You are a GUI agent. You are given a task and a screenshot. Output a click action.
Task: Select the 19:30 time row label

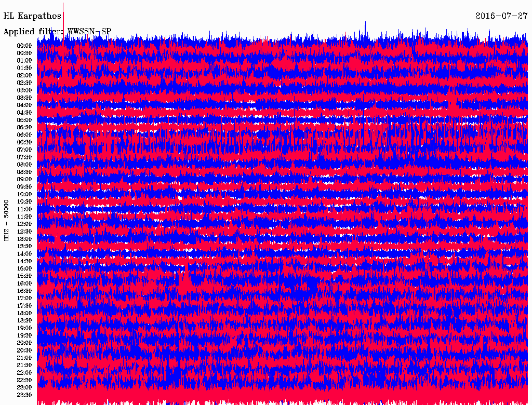tap(24, 336)
